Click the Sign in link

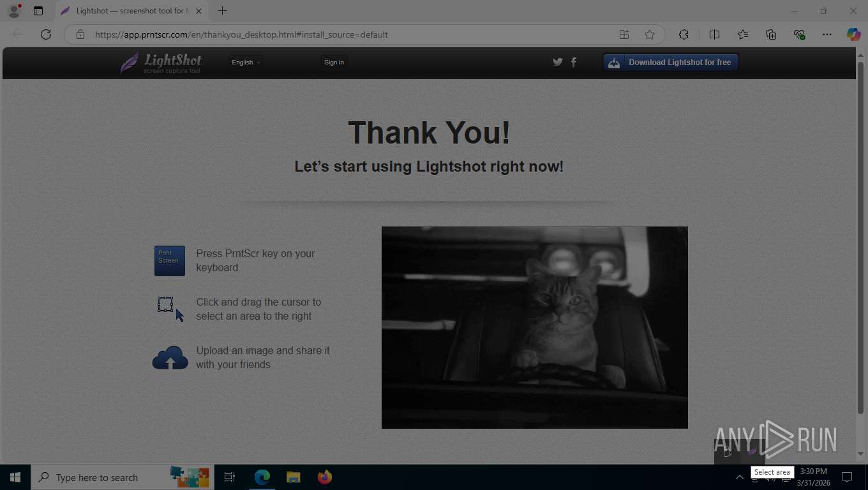coord(334,62)
